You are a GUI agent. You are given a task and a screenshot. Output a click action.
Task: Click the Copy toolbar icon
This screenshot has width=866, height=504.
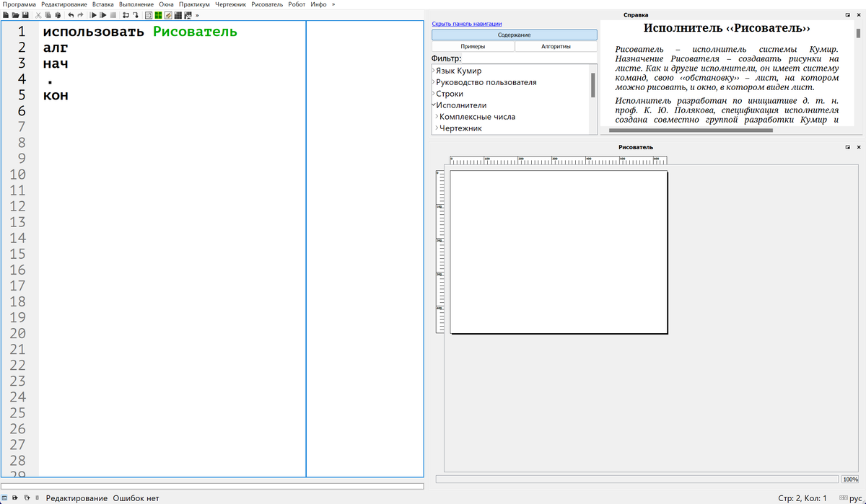(x=48, y=15)
